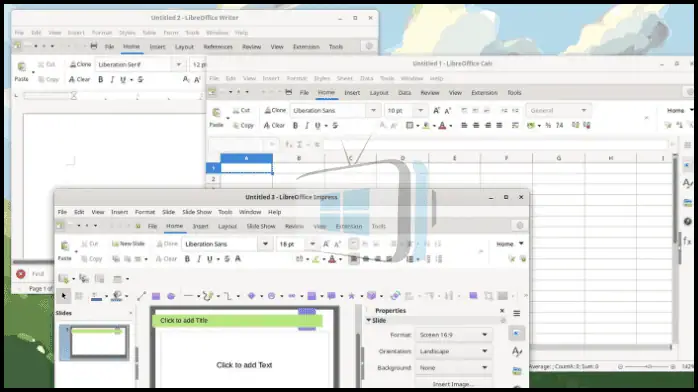698x392 pixels.
Task: Toggle Italic in Impress ribbon
Action: pyautogui.click(x=199, y=259)
